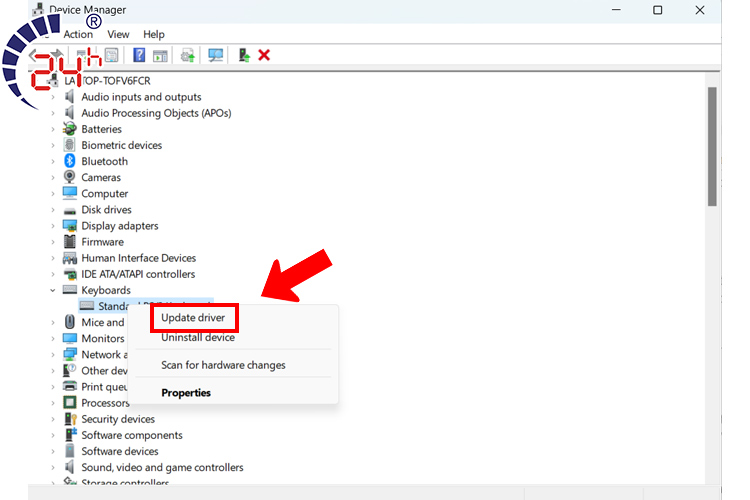The height and width of the screenshot is (500, 750).
Task: Click the Enable device toolbar icon
Action: [244, 55]
